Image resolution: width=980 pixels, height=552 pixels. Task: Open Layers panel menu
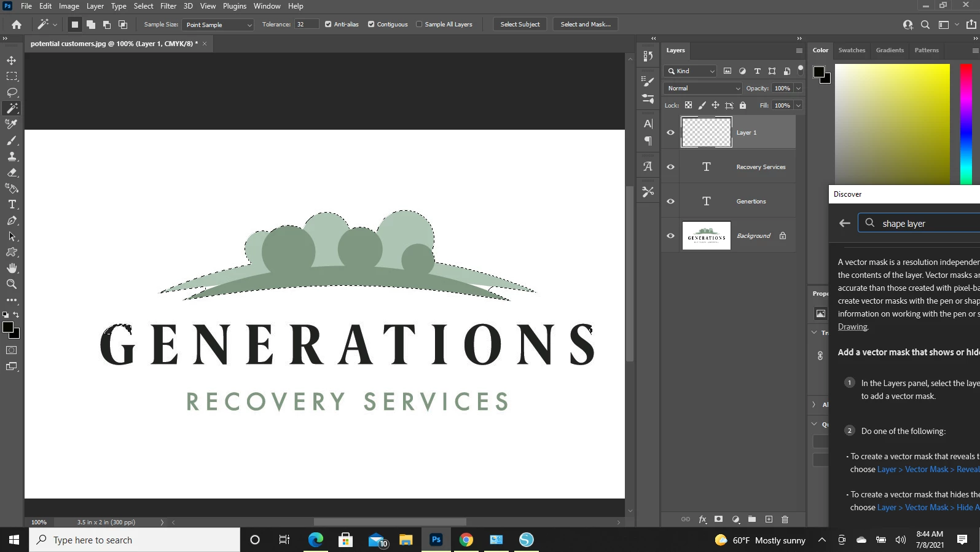point(799,50)
